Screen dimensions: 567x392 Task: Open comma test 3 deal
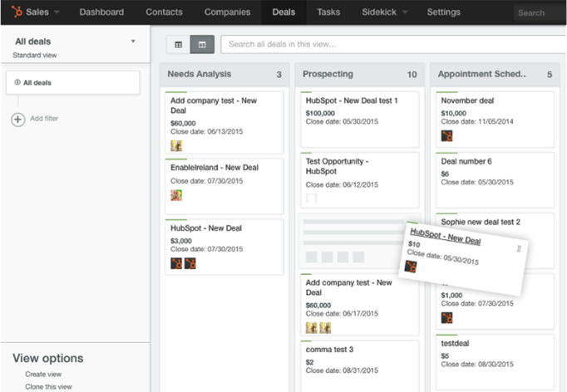(x=329, y=350)
